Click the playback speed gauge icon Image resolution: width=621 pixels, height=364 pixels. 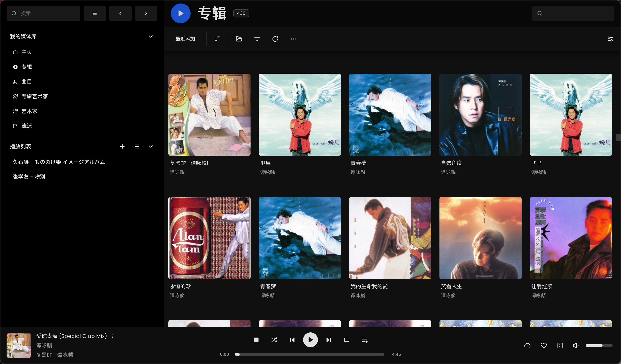coord(527,346)
